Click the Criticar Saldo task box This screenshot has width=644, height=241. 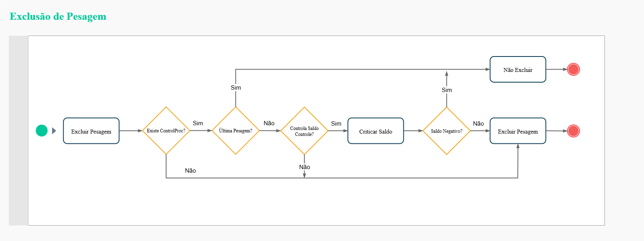click(x=375, y=131)
